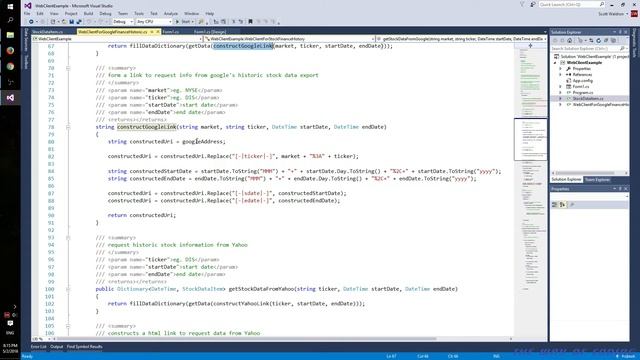Open the Analyze menu

[171, 13]
